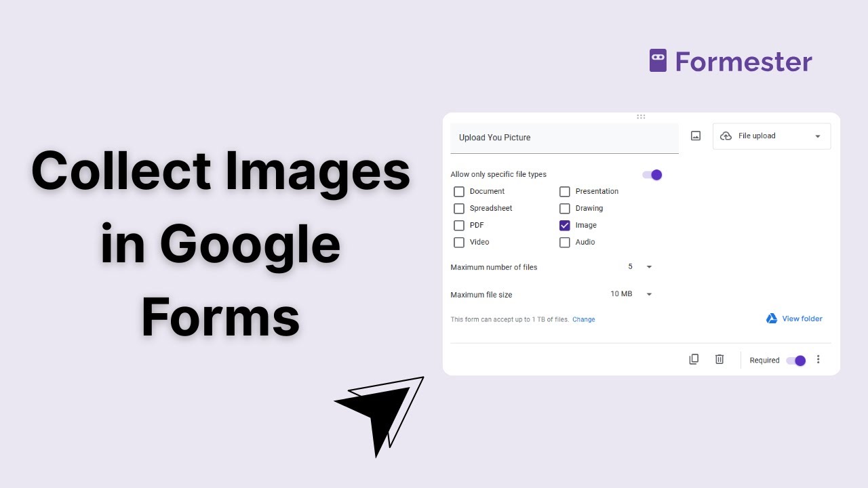Image resolution: width=868 pixels, height=488 pixels.
Task: Open the File upload question type dropdown
Action: click(772, 136)
